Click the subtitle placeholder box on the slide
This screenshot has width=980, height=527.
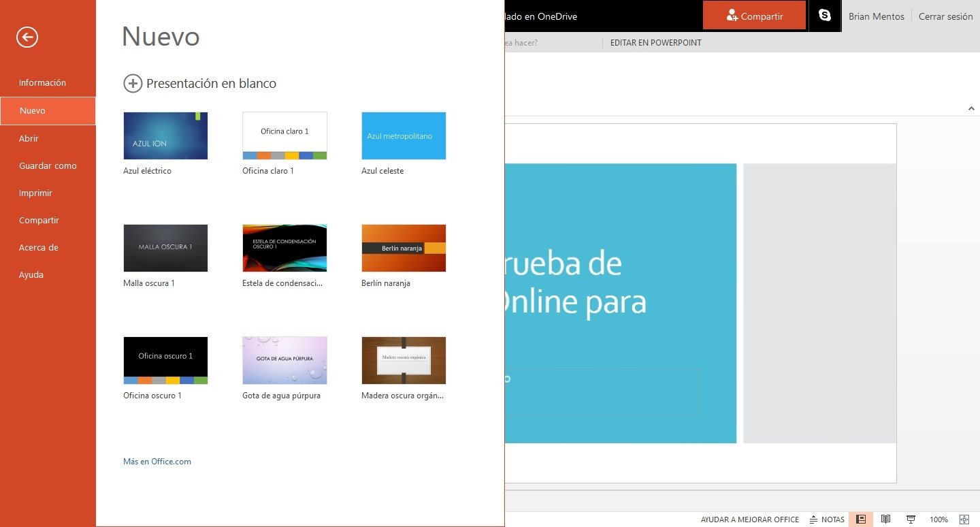point(602,392)
